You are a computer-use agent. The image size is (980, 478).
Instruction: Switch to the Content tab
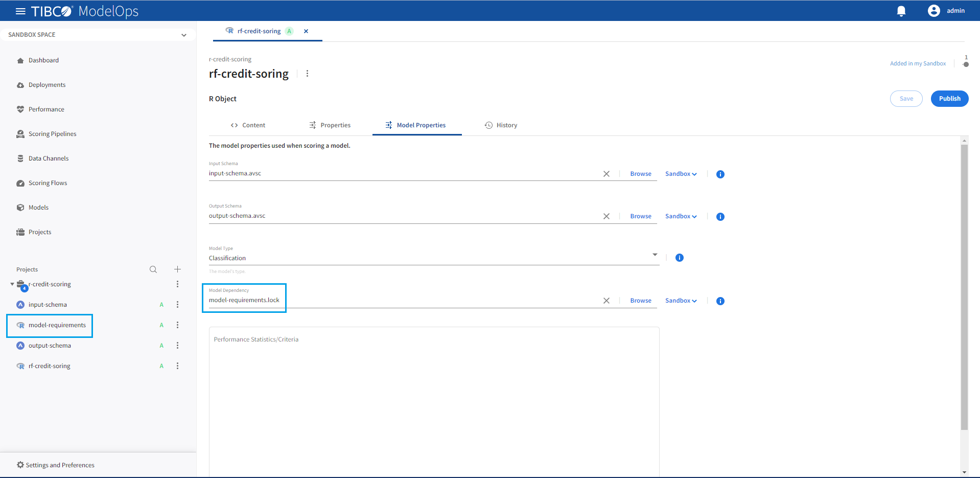point(248,125)
